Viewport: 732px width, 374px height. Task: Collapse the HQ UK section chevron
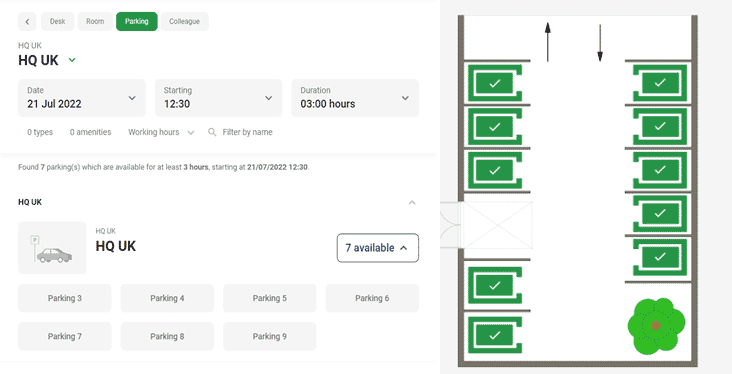pyautogui.click(x=412, y=202)
